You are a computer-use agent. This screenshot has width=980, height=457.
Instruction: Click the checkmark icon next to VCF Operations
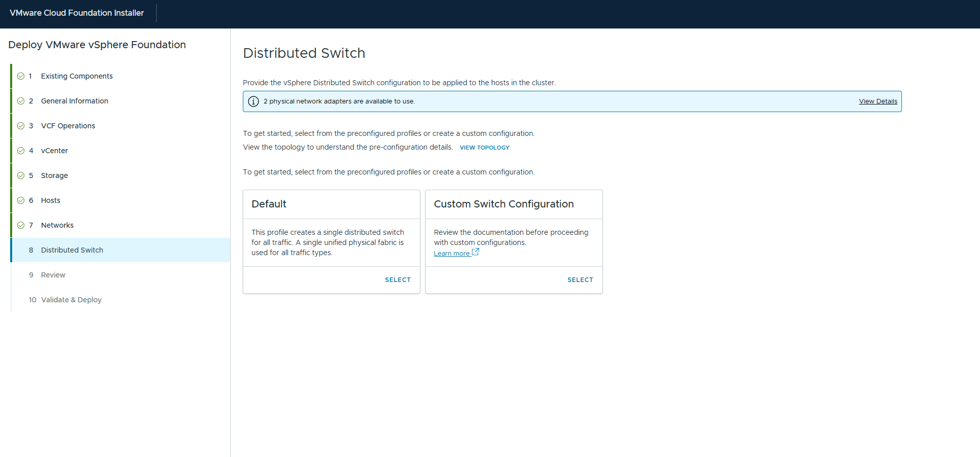click(21, 126)
